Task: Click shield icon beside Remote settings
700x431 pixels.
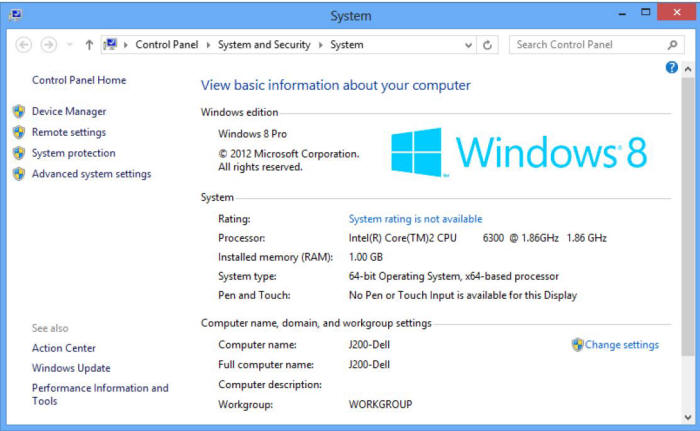Action: (x=19, y=132)
